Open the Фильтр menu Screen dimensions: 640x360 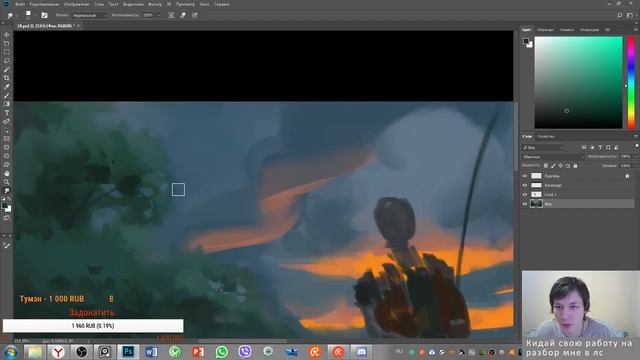tap(155, 4)
